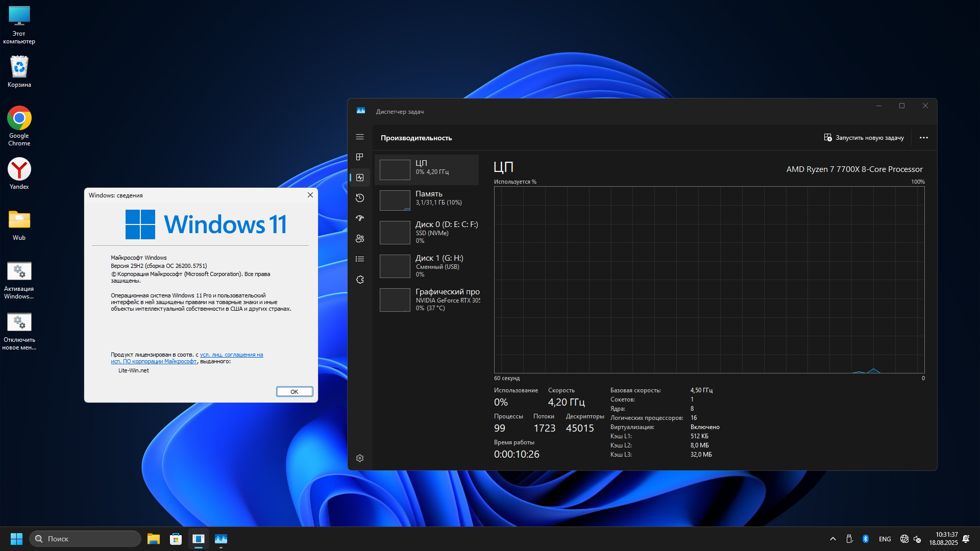Open the Processes view in Task Manager
980x551 pixels.
[x=360, y=157]
